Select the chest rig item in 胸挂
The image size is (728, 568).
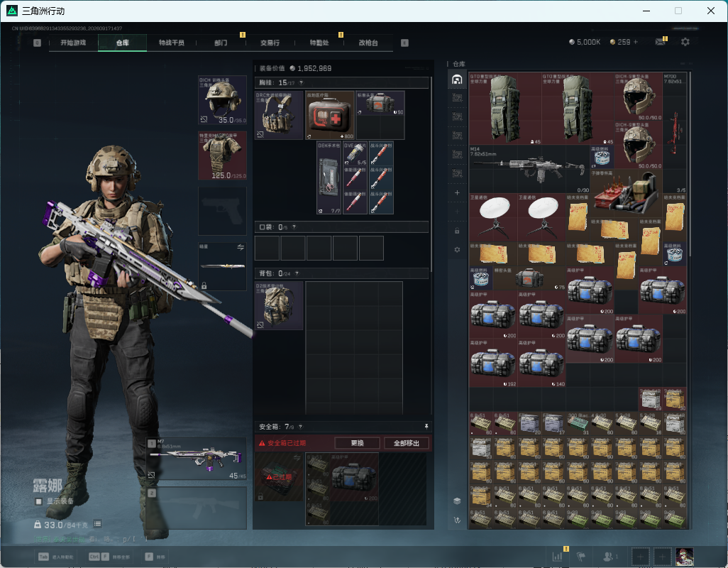tap(279, 115)
